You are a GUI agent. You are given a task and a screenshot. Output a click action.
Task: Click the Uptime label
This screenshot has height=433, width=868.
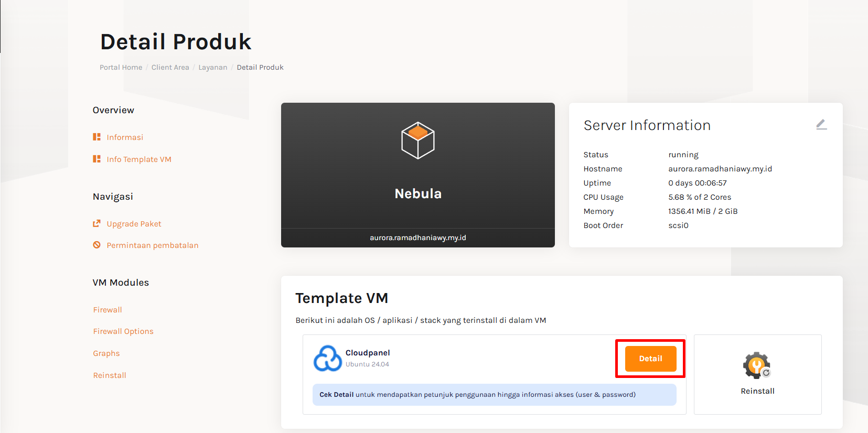(597, 183)
